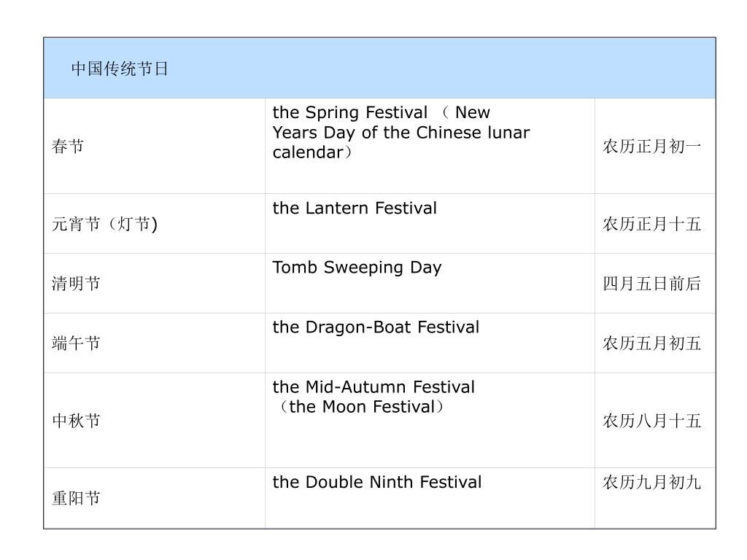
Task: Click the 元宵节（灯节) cell
Action: point(155,223)
